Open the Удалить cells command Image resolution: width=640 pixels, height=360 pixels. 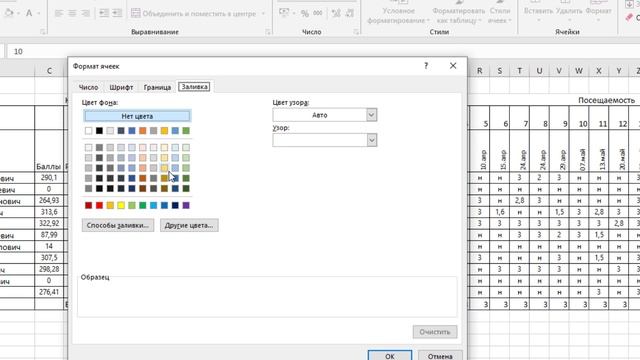tap(569, 11)
